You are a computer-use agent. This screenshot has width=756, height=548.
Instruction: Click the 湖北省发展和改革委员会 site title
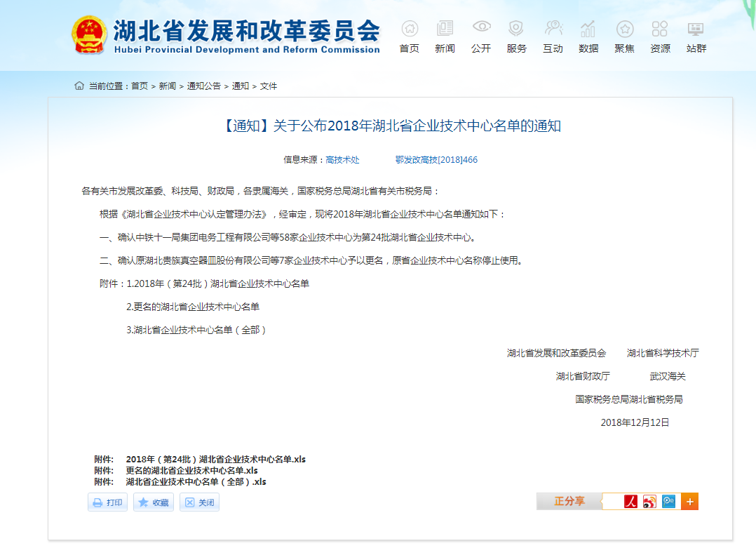pyautogui.click(x=246, y=31)
